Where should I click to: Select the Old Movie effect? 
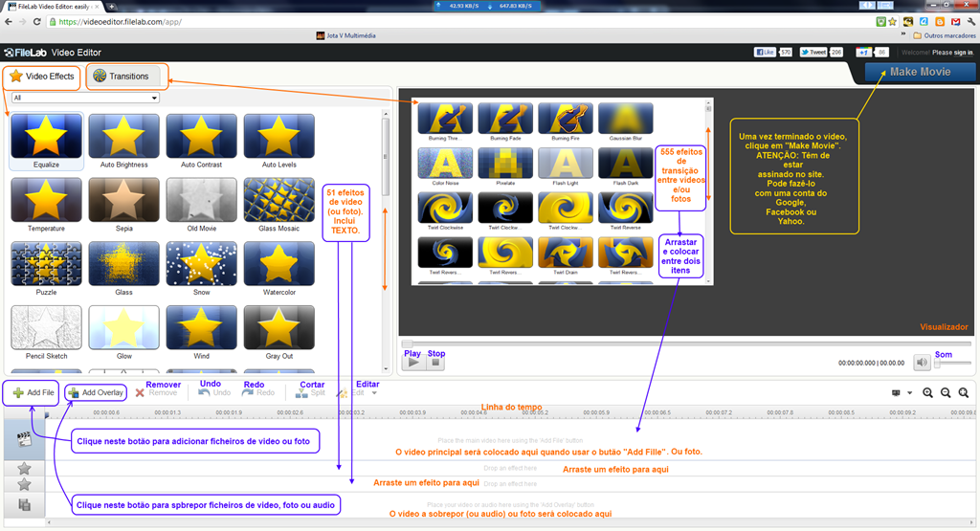pyautogui.click(x=201, y=205)
